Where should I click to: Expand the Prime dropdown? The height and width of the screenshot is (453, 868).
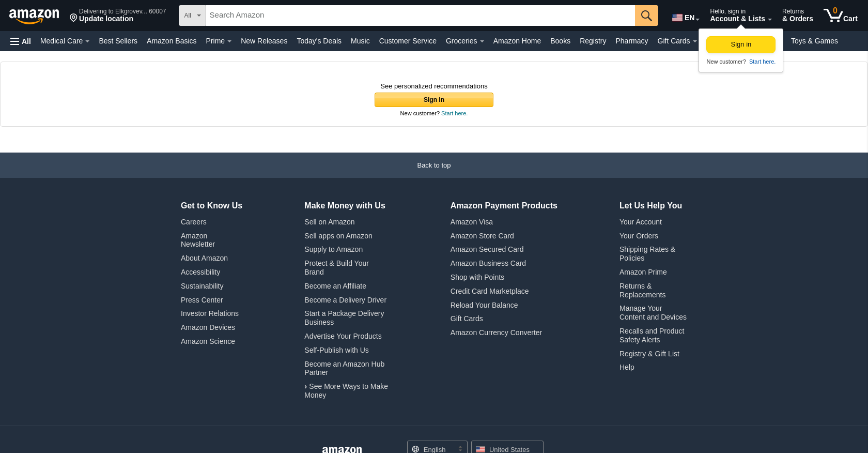[219, 41]
